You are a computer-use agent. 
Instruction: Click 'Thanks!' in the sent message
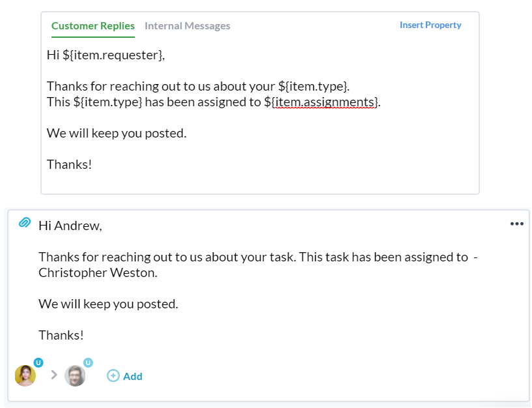(x=61, y=335)
